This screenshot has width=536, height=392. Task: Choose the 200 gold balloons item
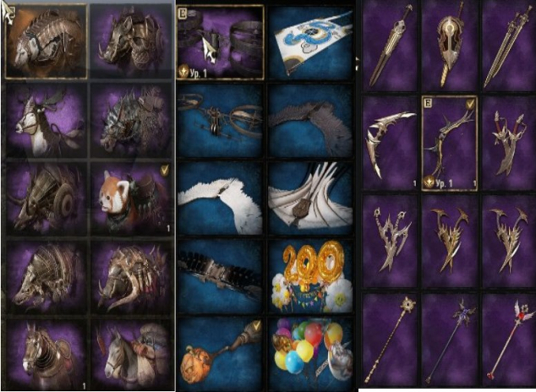point(309,276)
